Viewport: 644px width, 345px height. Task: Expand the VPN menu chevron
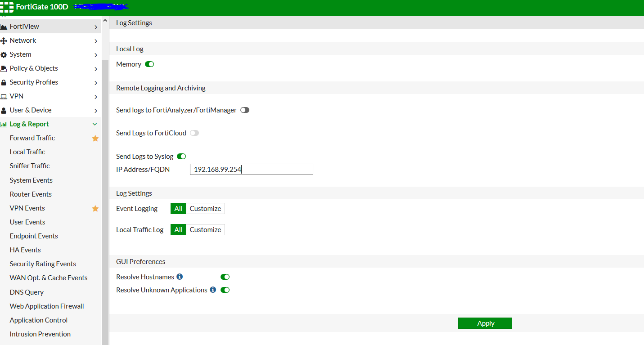96,97
